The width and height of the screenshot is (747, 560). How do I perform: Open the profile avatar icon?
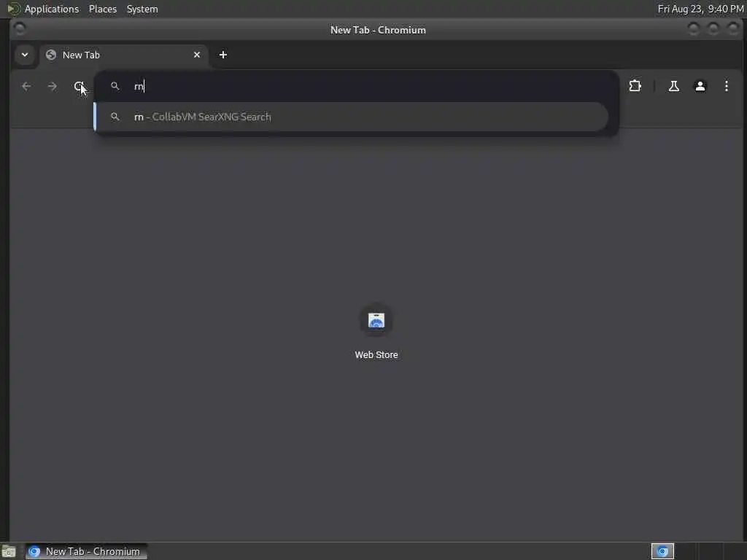(x=700, y=86)
